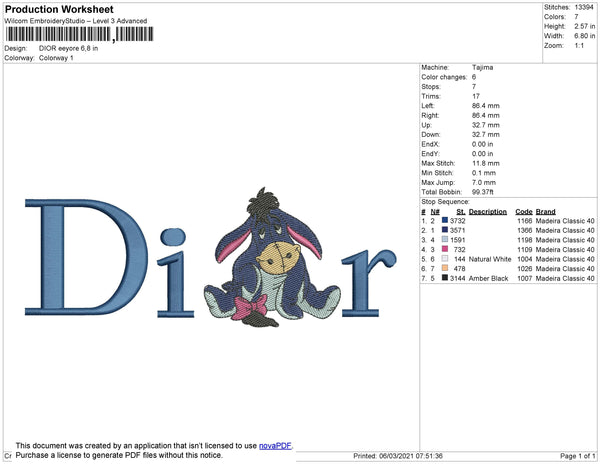Image resolution: width=600 pixels, height=464 pixels.
Task: Click the Max Jump value 7.0 mm
Action: click(484, 182)
